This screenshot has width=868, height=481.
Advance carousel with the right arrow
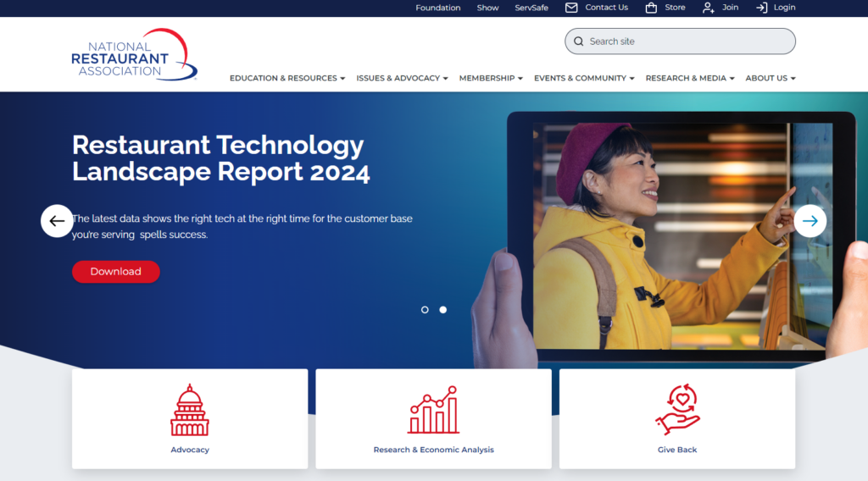click(x=810, y=221)
